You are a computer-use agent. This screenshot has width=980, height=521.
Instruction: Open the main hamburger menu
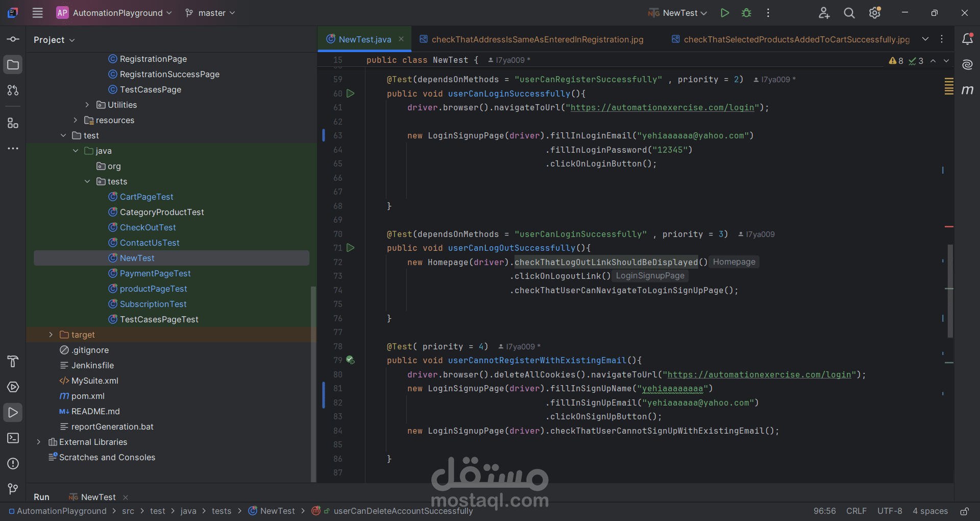point(38,13)
